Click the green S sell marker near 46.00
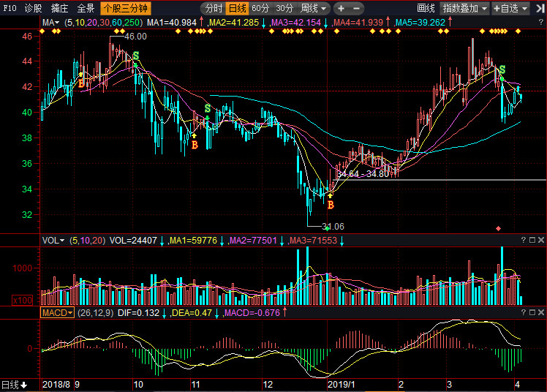 [135, 56]
